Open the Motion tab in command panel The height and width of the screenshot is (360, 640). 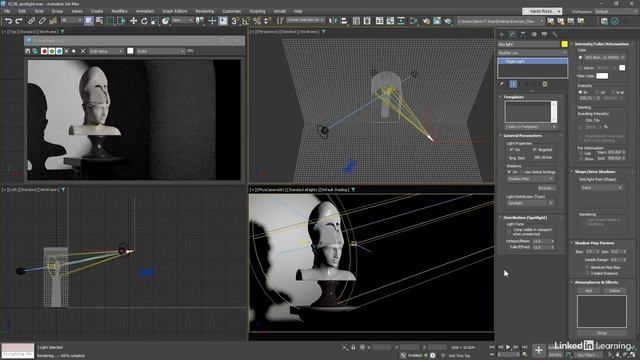[x=533, y=35]
